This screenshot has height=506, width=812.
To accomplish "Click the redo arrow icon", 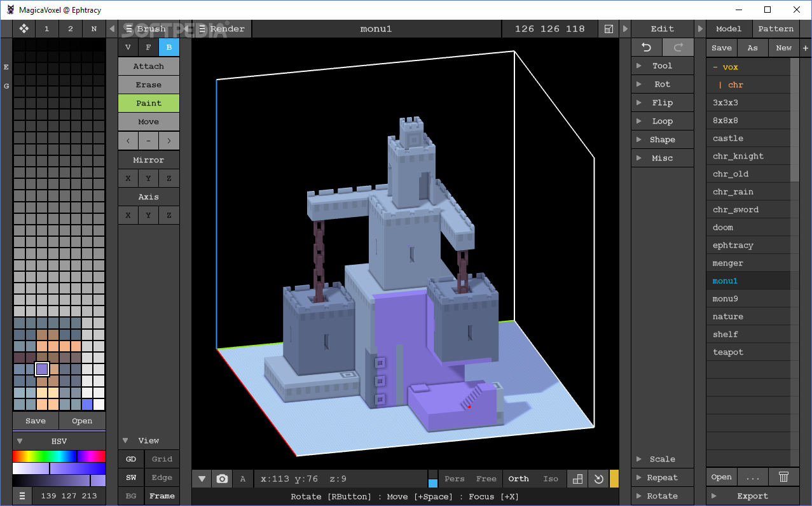I will pos(678,48).
